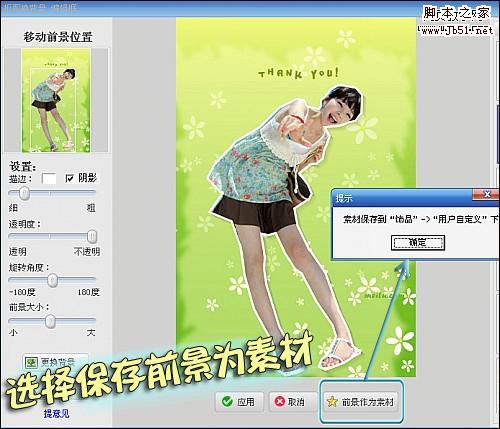Click the 前景大小 size slider handle

coord(50,321)
